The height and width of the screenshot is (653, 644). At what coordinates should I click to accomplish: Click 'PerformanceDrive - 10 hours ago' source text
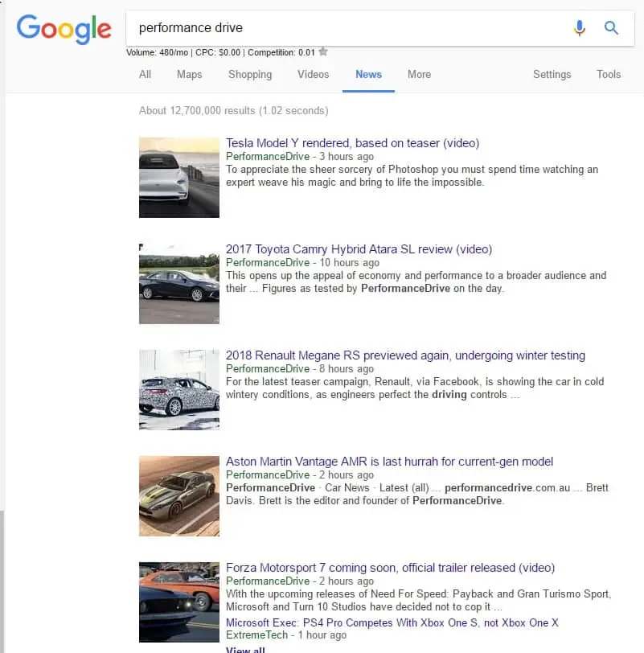click(x=302, y=262)
